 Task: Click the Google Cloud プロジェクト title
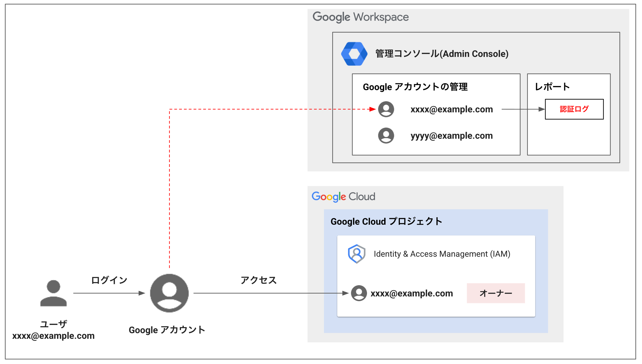coord(386,221)
